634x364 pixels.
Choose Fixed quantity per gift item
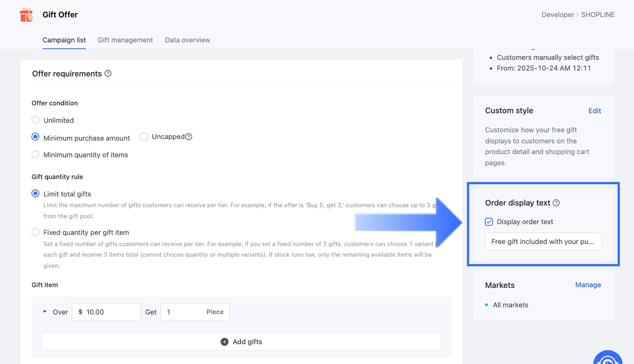click(35, 232)
